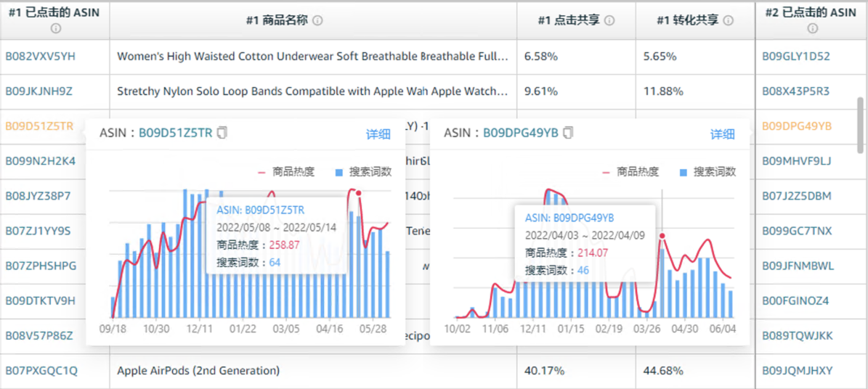Toggle 商品热度 legend in right chart

tap(630, 172)
